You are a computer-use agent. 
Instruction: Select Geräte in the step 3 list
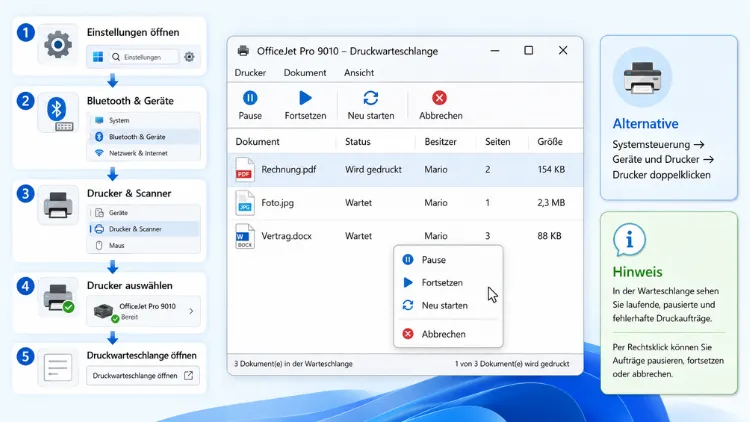[x=143, y=212]
